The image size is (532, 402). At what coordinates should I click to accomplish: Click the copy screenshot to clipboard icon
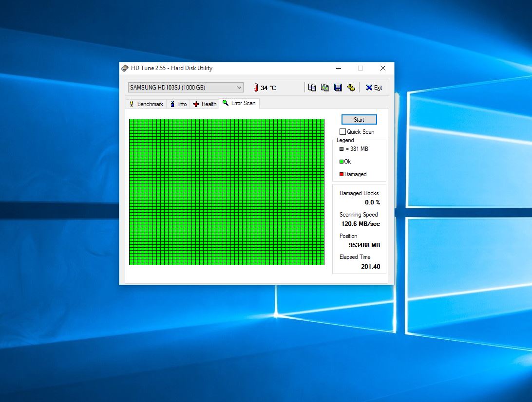click(324, 88)
